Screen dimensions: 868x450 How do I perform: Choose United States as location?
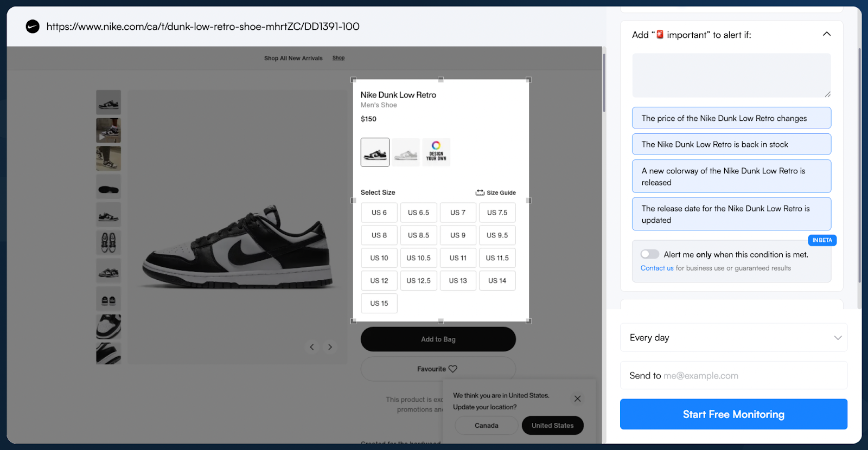552,426
